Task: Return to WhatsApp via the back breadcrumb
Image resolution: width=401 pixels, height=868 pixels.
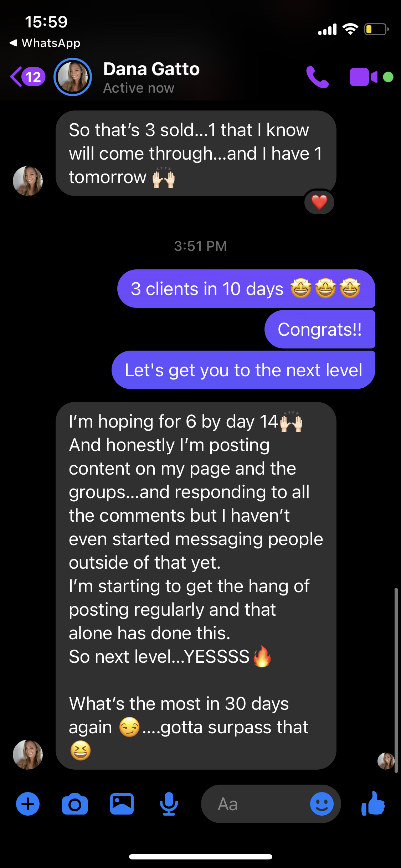Action: click(x=45, y=43)
